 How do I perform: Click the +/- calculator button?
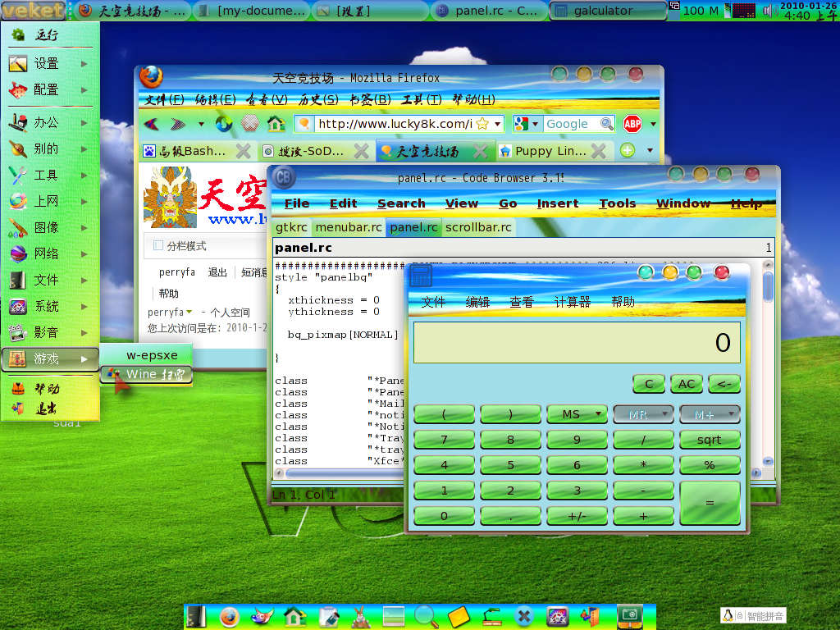[x=577, y=516]
